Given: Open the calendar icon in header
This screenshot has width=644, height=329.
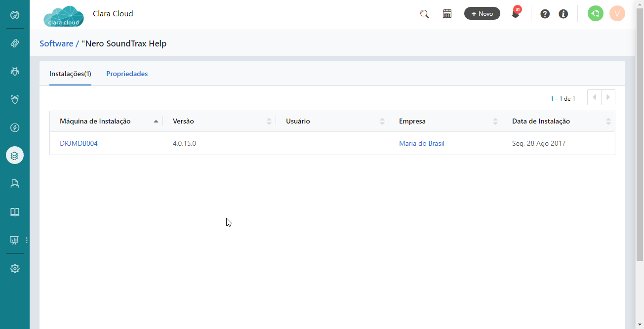Looking at the screenshot, I should click(x=447, y=14).
